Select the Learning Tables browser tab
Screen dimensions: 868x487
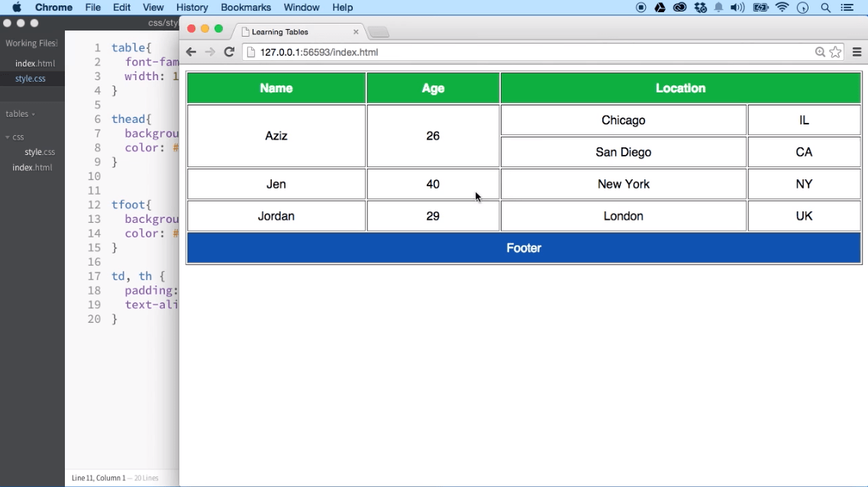tap(290, 33)
